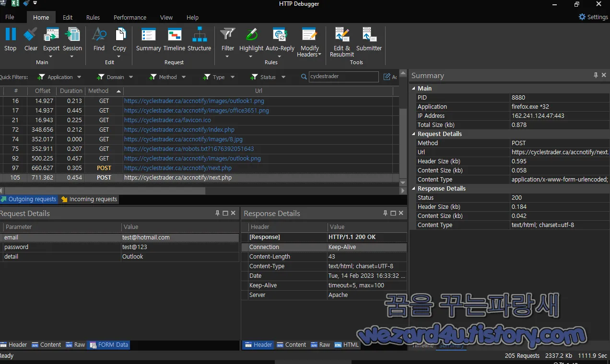
Task: Open request Raw tab
Action: (x=76, y=345)
